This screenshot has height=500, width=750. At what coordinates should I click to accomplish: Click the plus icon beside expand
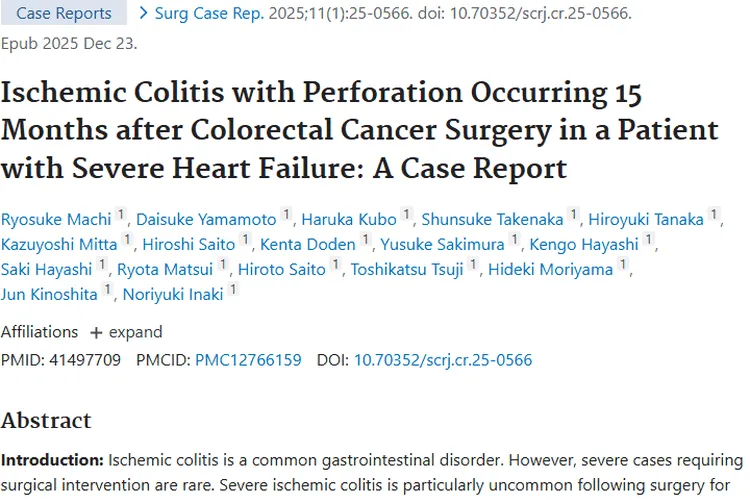point(97,332)
